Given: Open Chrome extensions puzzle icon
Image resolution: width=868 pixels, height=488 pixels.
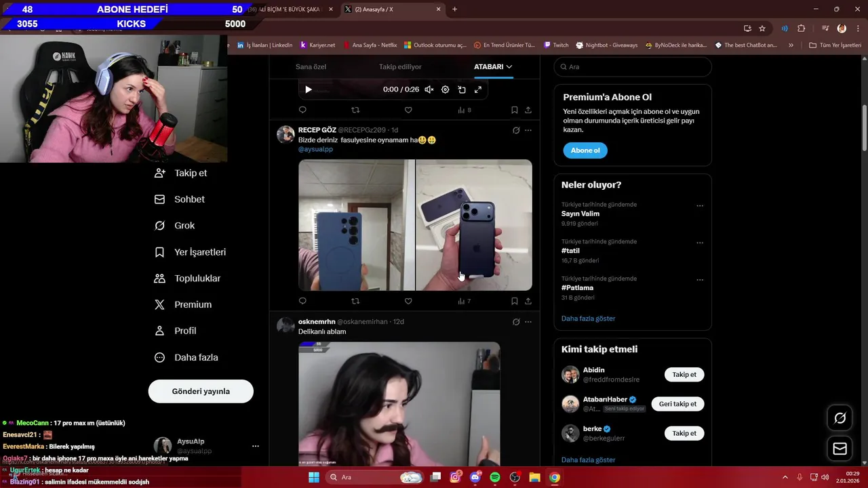Looking at the screenshot, I should (802, 28).
